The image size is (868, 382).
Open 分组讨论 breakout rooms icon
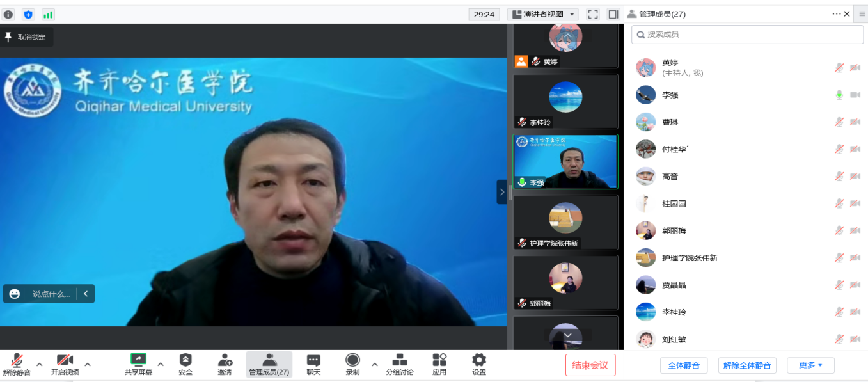[399, 360]
